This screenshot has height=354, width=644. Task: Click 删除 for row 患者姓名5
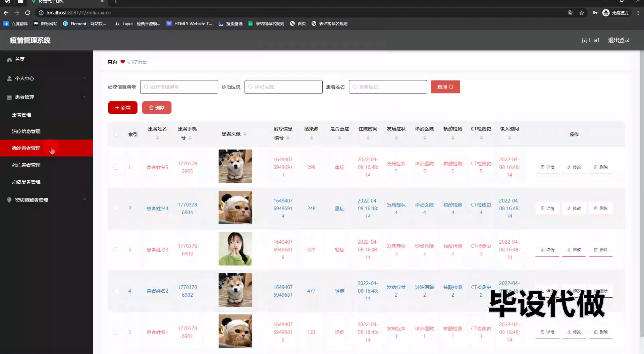pyautogui.click(x=600, y=167)
